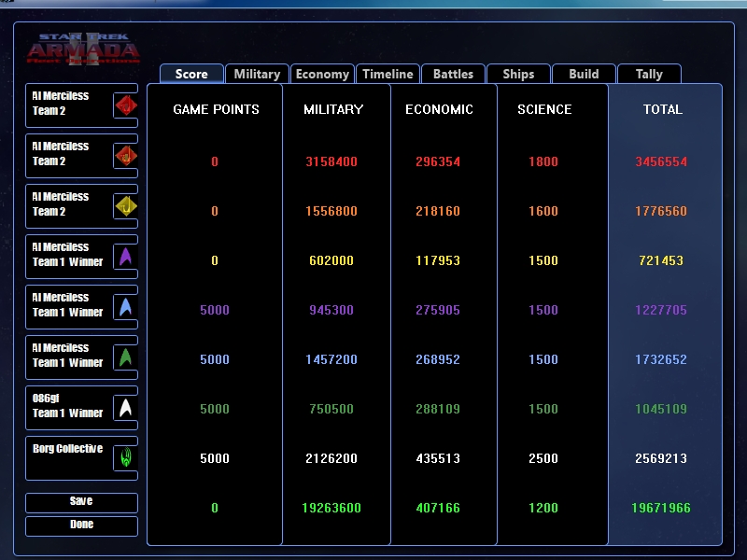Screen dimensions: 747x560
Task: Click the Star Trek Armada II logo
Action: (84, 47)
